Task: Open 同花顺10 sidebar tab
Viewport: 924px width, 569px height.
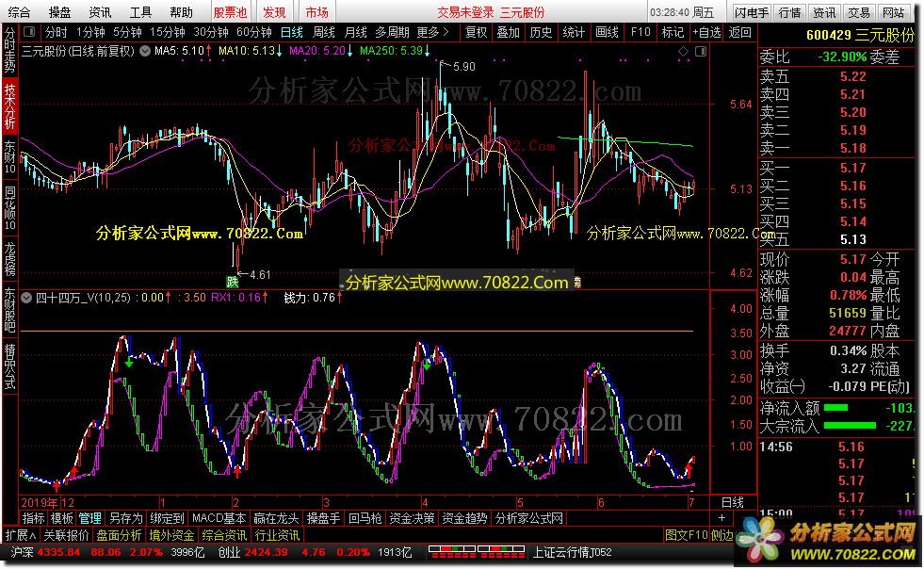Action: 9,208
